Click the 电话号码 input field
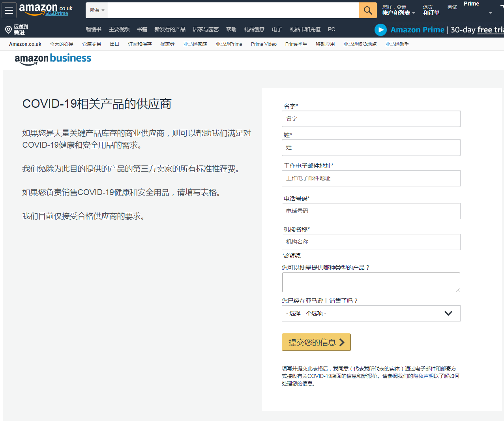 (371, 211)
